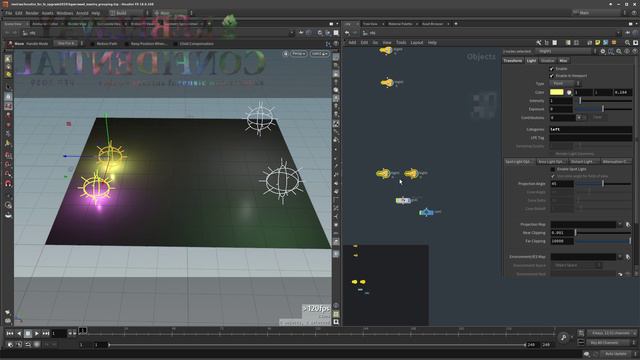Open the Area Light Options tab
Screen dimensions: 640x360
(551, 162)
